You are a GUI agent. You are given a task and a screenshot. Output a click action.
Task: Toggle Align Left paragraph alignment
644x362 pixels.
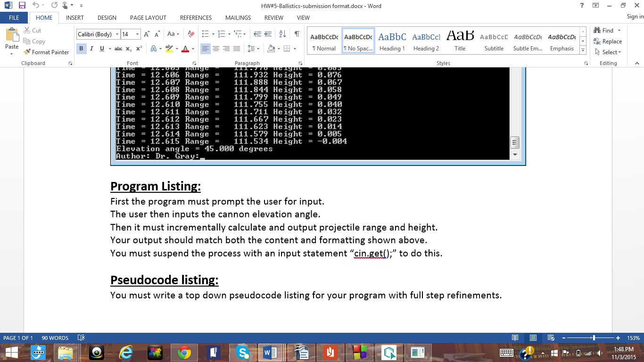point(206,49)
